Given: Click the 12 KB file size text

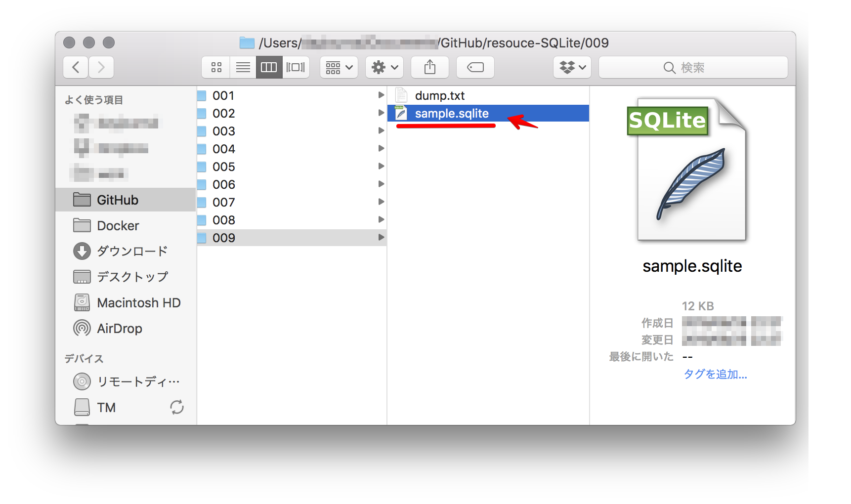Looking at the screenshot, I should pos(698,306).
